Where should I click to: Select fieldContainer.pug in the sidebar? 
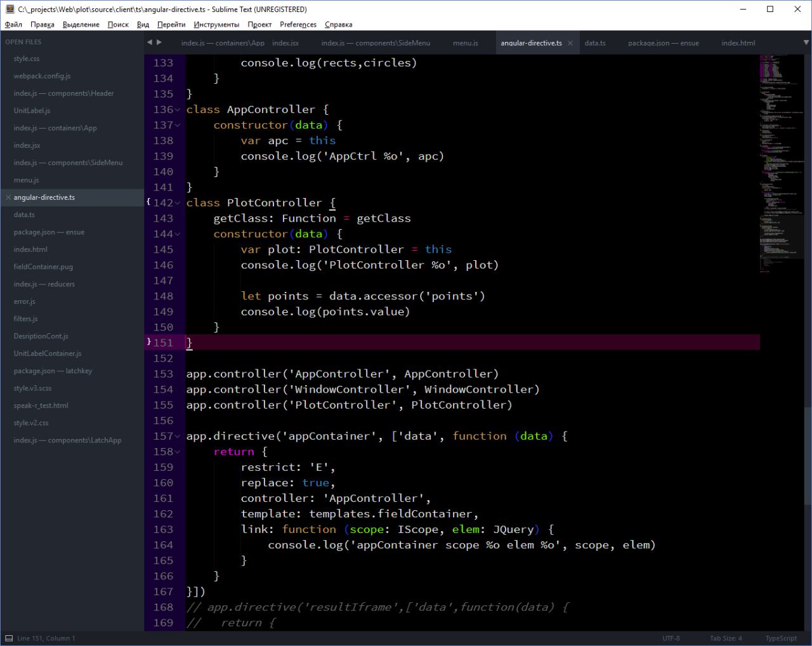click(43, 267)
